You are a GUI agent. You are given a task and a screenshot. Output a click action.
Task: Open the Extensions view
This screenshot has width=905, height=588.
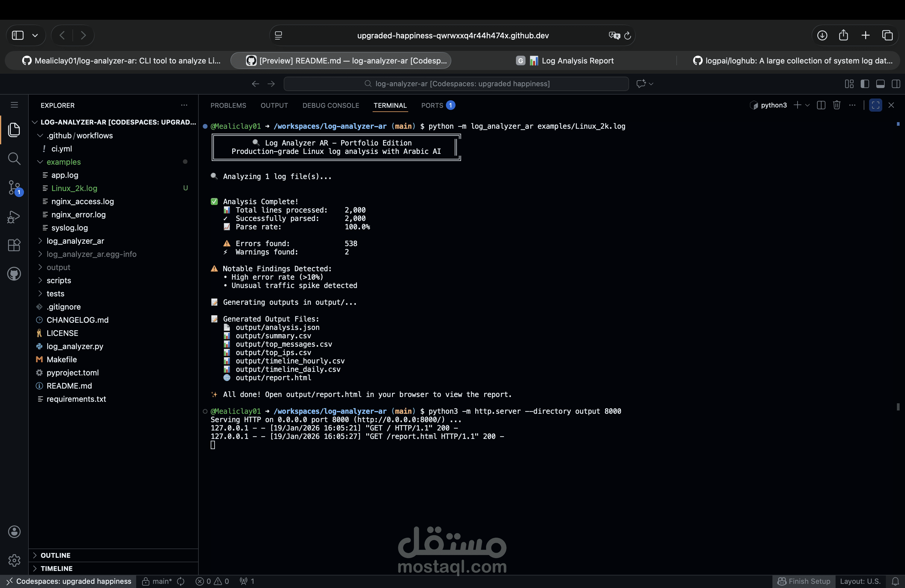click(x=14, y=245)
